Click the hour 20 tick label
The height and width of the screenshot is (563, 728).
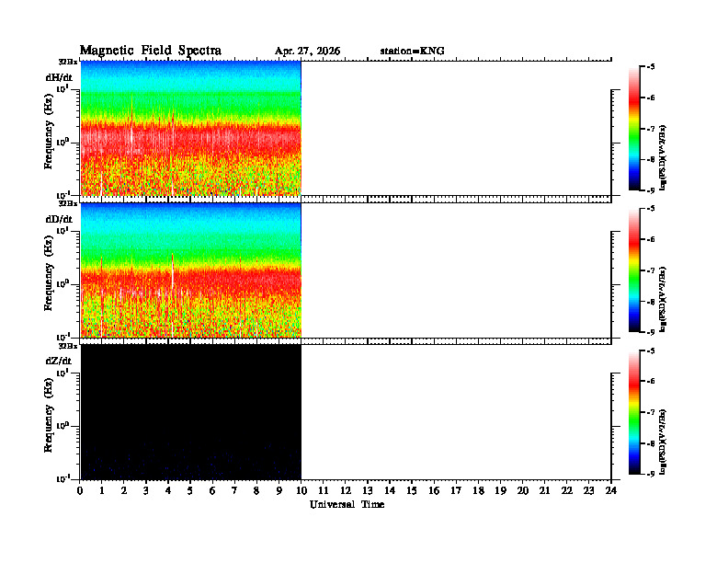coord(523,491)
